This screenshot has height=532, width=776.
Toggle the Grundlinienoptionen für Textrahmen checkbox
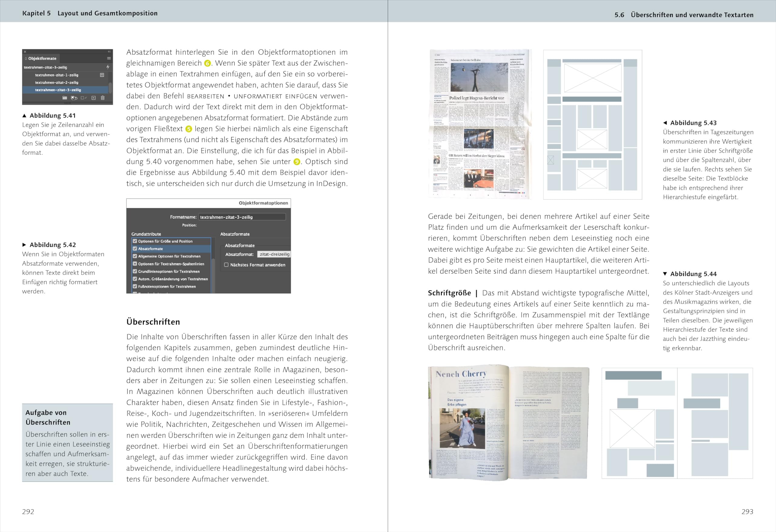135,271
